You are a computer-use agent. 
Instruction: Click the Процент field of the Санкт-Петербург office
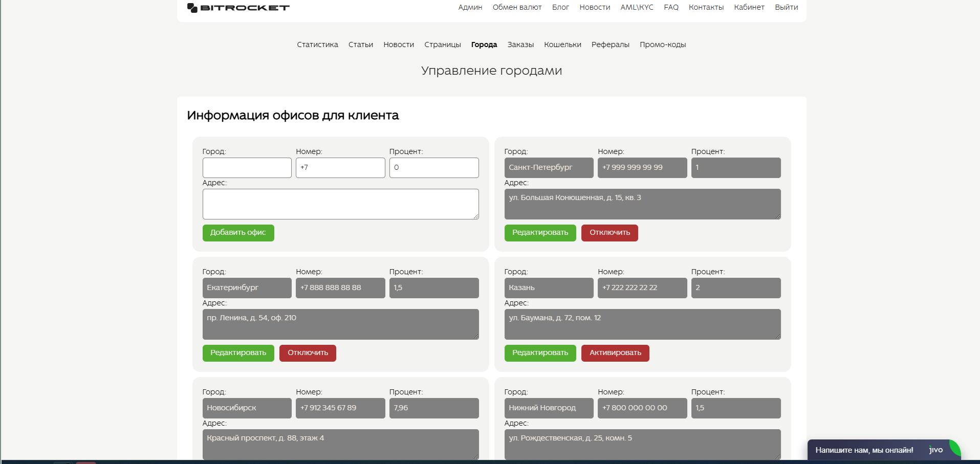pyautogui.click(x=736, y=168)
